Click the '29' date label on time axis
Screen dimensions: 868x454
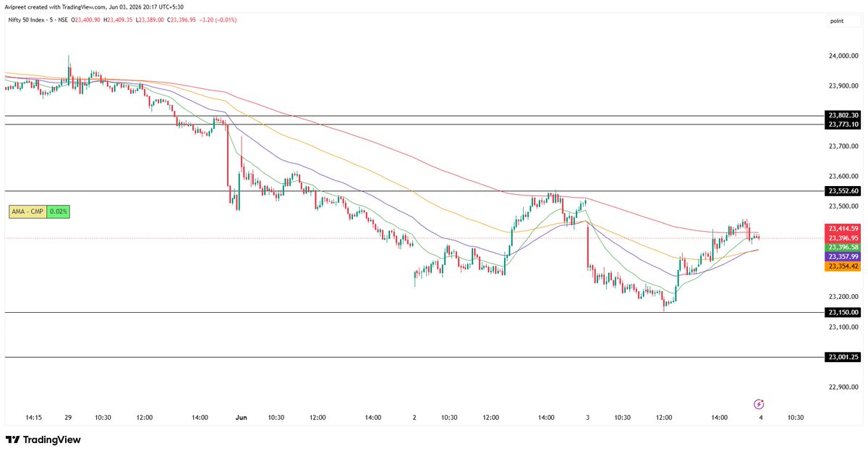tap(68, 418)
